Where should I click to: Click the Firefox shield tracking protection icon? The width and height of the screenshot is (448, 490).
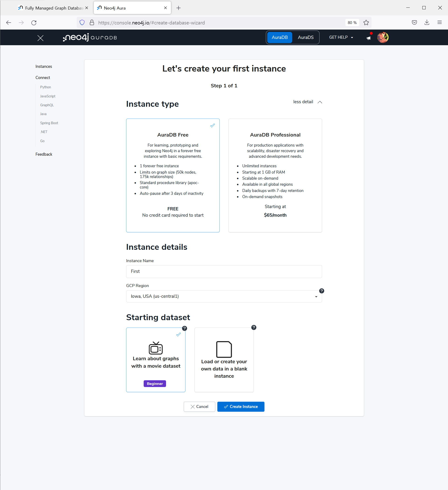[x=82, y=23]
